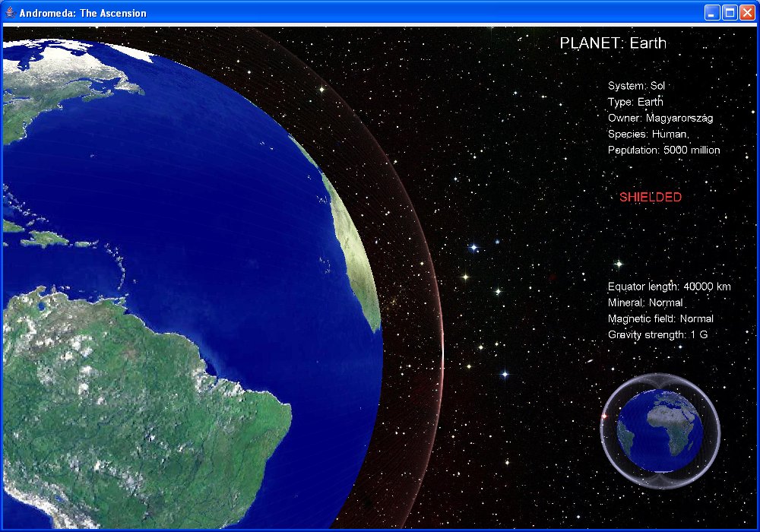Click the Equator length: 40000 km line
The height and width of the screenshot is (532, 760).
click(x=669, y=287)
